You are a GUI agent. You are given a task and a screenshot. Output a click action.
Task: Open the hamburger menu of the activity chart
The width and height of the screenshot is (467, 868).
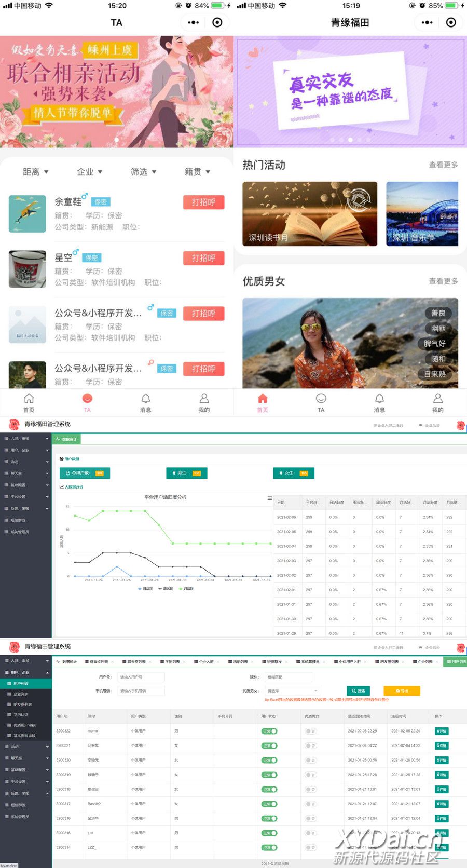coord(269,498)
